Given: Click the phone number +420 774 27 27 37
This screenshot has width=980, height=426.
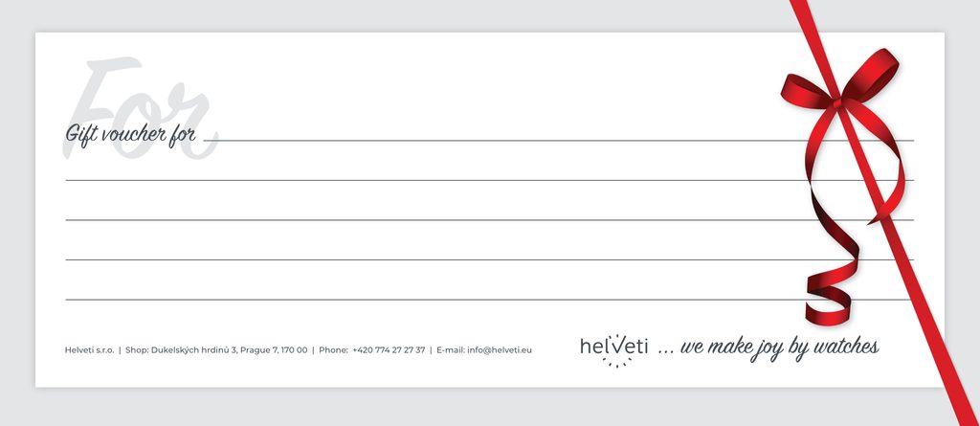Looking at the screenshot, I should pos(389,350).
